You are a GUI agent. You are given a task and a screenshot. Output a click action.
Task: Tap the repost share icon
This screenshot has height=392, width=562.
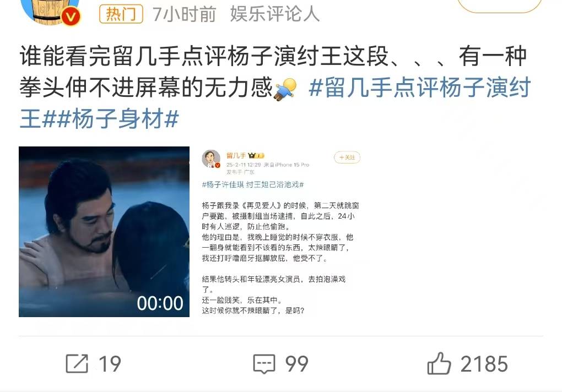(x=77, y=364)
